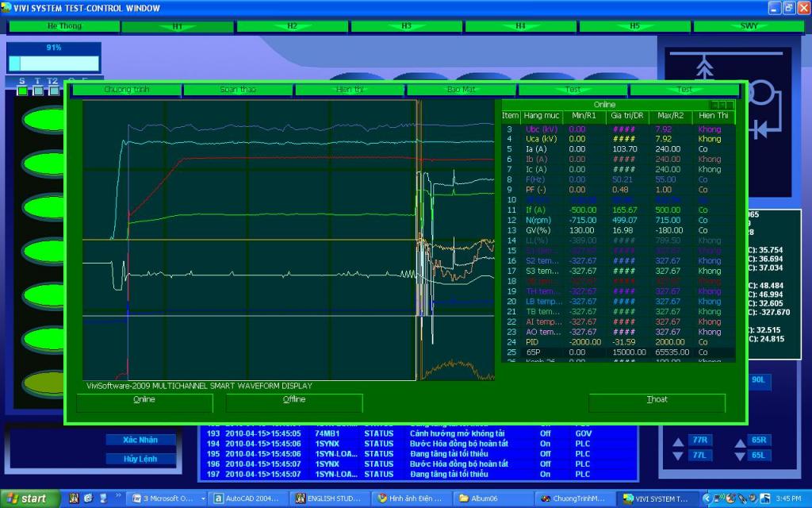The height and width of the screenshot is (508, 812).
Task: Switch to the H4 unit tab
Action: point(520,26)
